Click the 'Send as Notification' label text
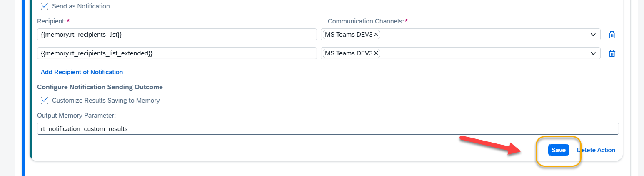Viewport: 644px width, 176px height. 81,6
